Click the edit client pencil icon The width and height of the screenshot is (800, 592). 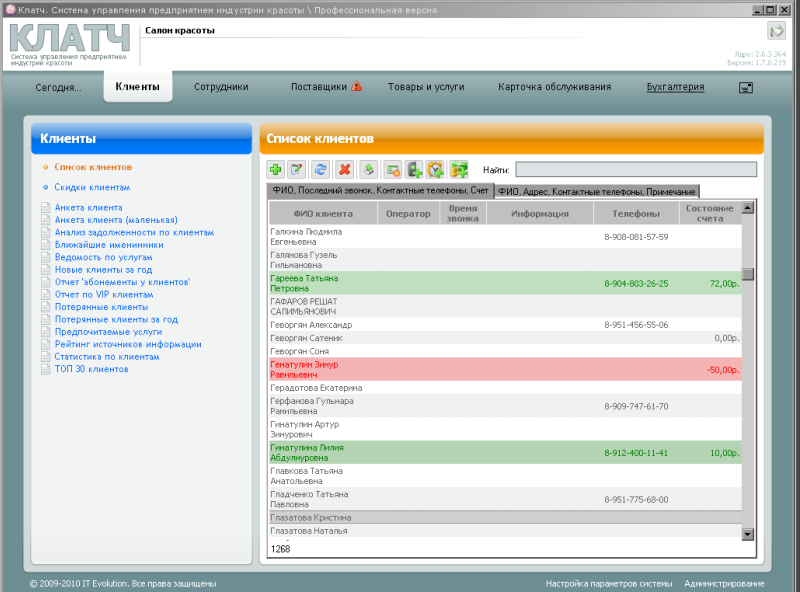[297, 170]
